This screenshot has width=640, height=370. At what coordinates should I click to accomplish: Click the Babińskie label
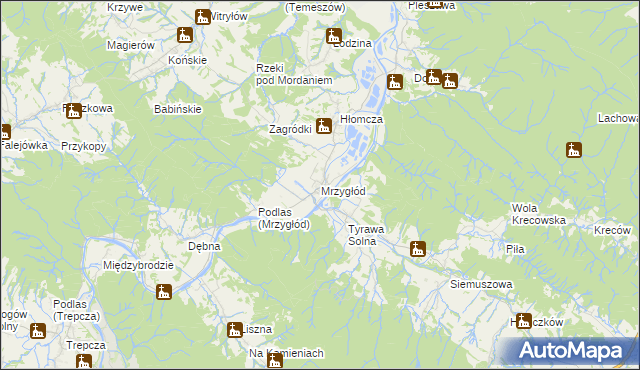[178, 109]
